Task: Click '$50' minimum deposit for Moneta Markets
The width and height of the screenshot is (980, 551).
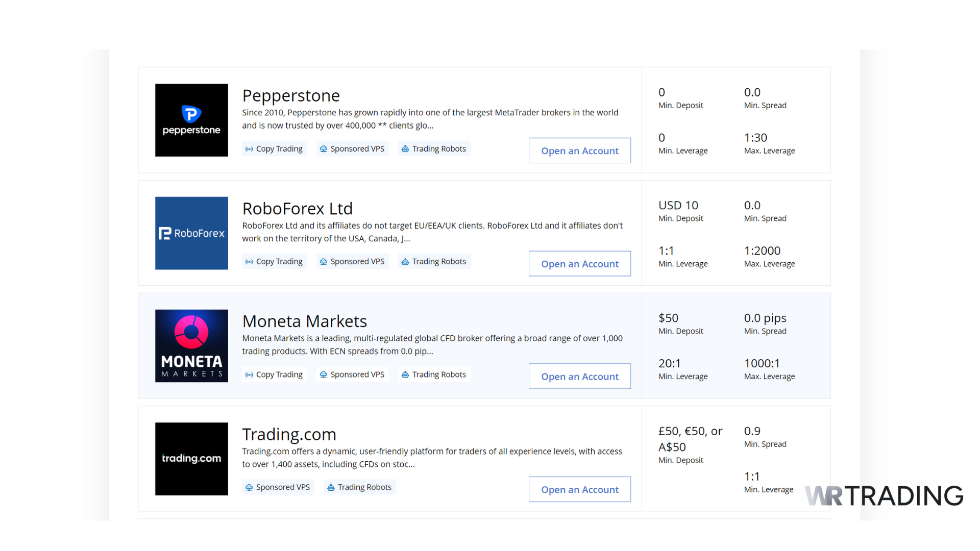Action: 668,318
